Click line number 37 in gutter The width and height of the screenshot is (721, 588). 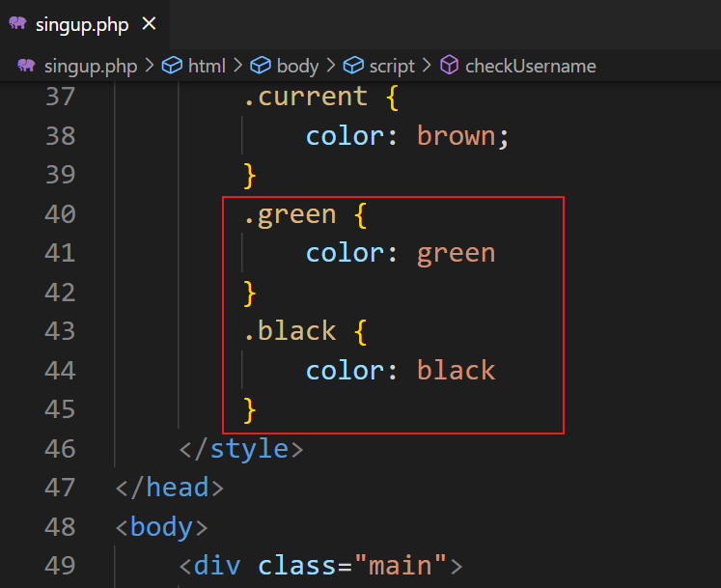(x=60, y=97)
